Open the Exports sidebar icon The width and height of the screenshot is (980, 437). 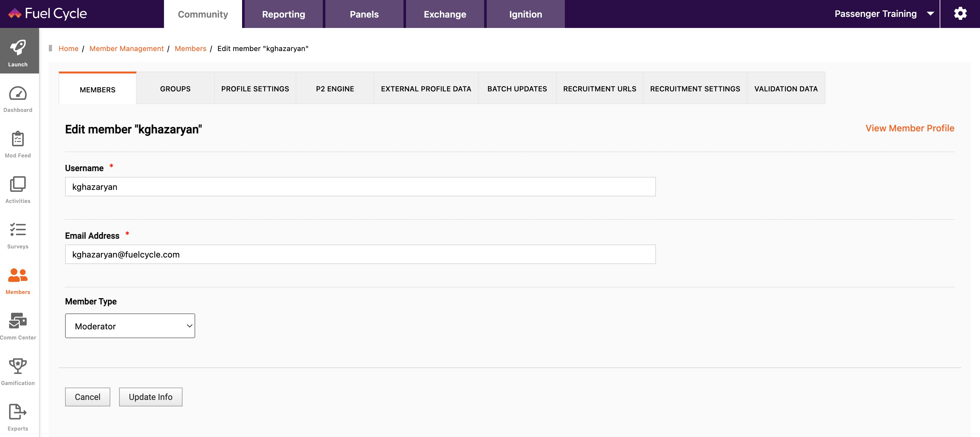click(x=18, y=412)
